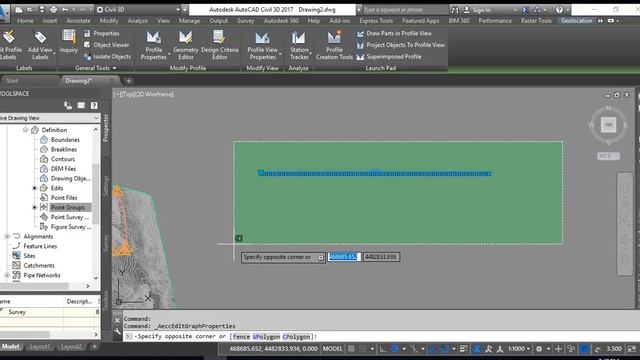Expand the Edits tree node
Viewport: 640px width, 360px height.
click(x=35, y=188)
